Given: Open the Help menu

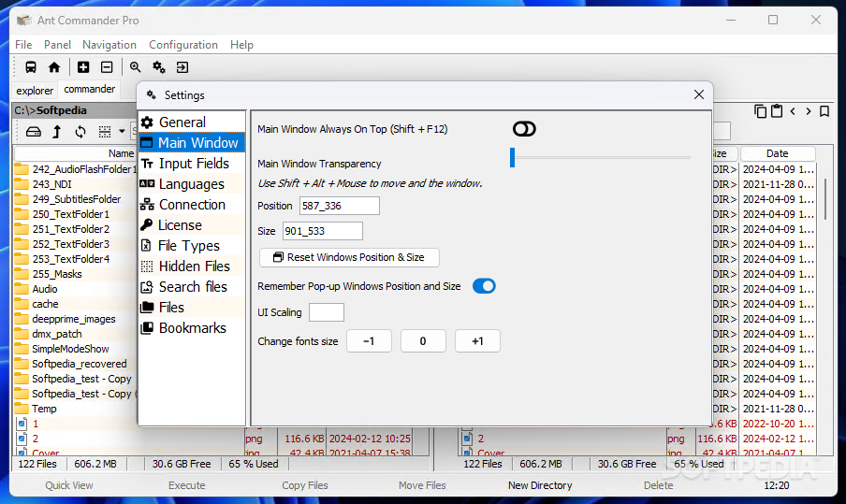Looking at the screenshot, I should [x=241, y=45].
